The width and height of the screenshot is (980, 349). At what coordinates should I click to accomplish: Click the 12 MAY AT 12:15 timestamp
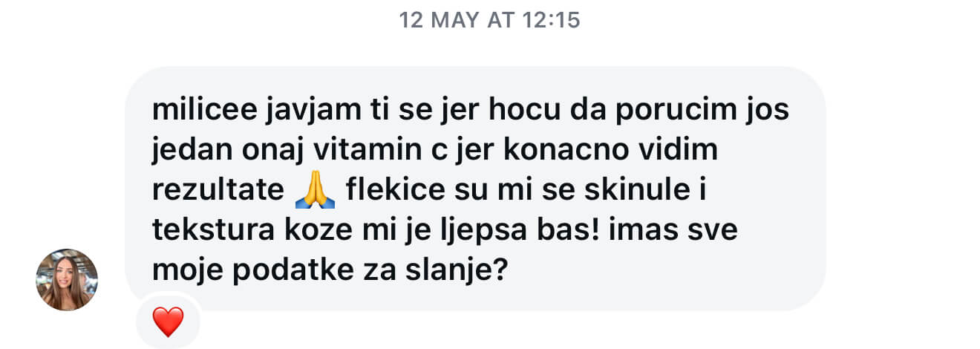coord(489,20)
